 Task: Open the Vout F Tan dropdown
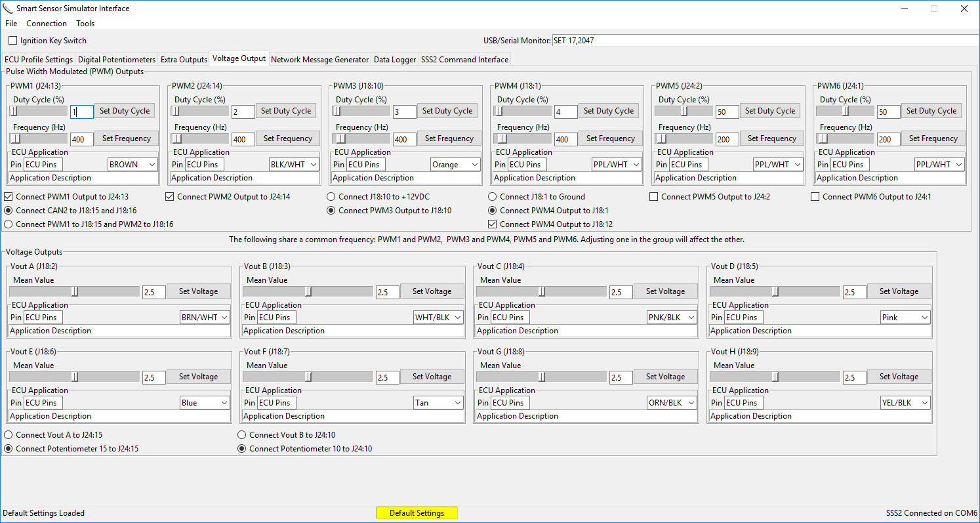pos(439,403)
